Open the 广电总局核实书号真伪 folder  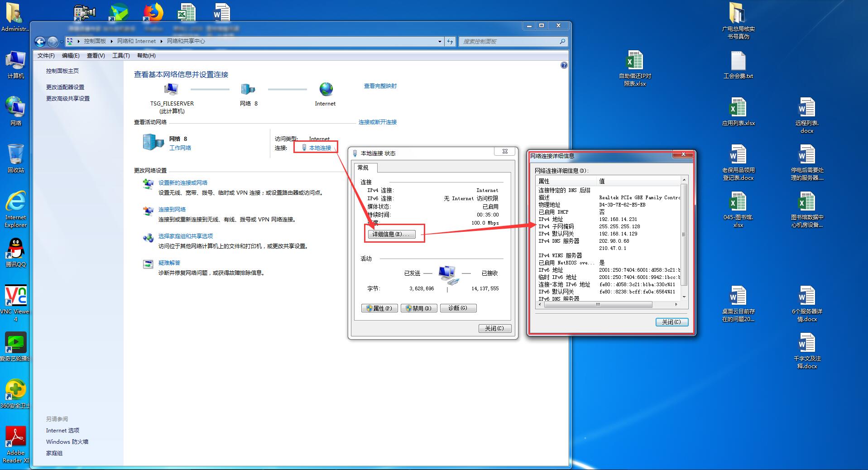pos(738,21)
